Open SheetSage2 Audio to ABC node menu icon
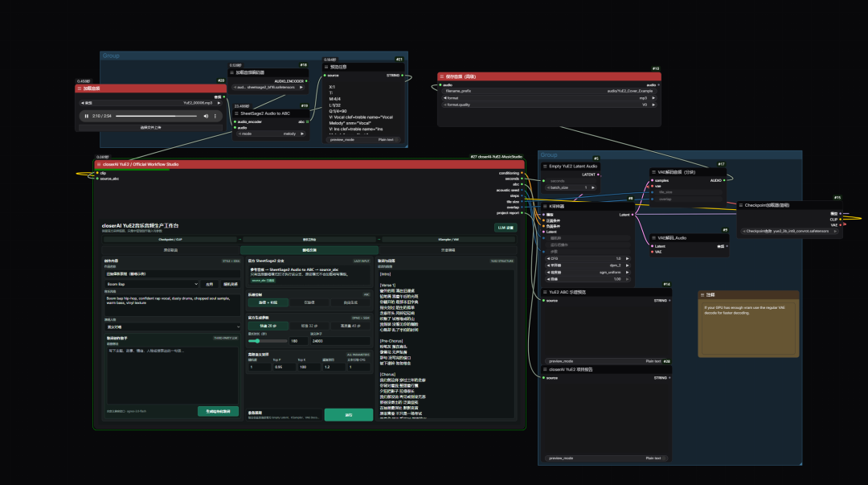This screenshot has width=868, height=485. (236, 113)
